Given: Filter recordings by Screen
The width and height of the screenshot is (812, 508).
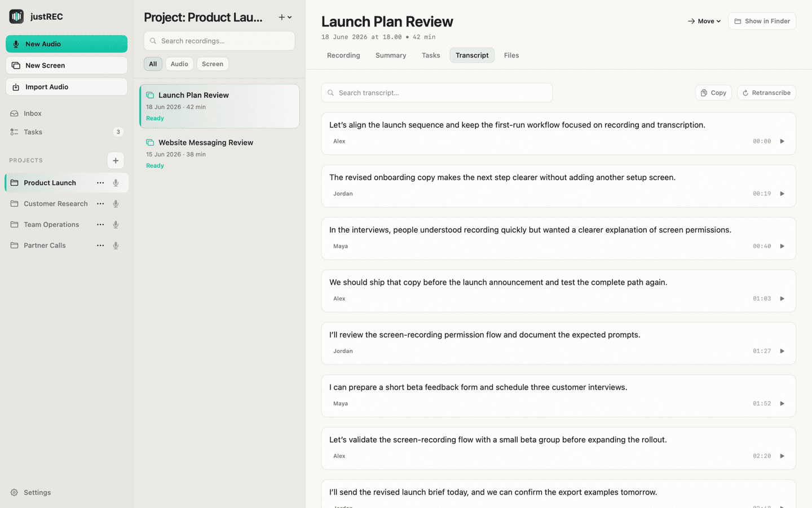Looking at the screenshot, I should [213, 64].
